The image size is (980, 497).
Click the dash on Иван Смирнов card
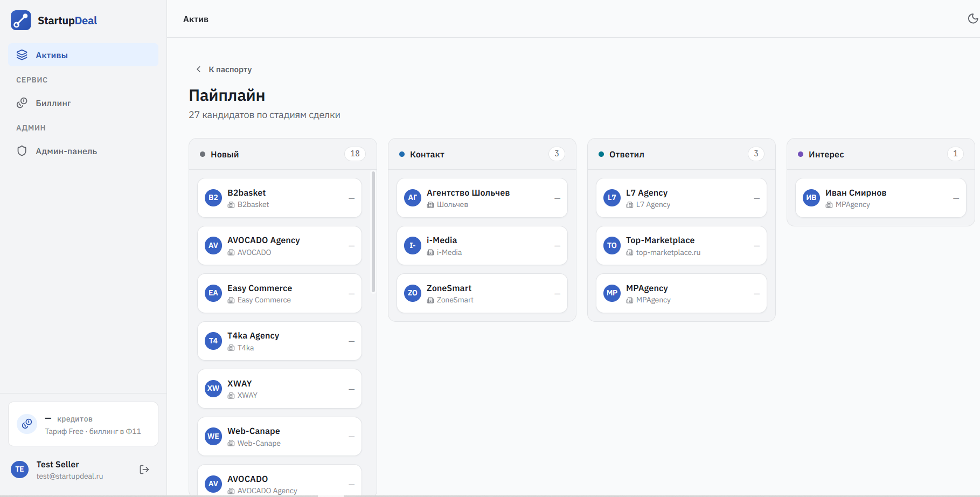tap(956, 198)
